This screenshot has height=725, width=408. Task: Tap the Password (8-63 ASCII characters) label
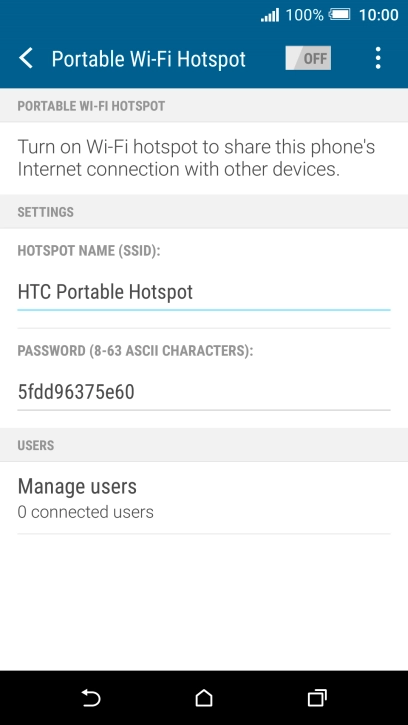[x=135, y=350]
